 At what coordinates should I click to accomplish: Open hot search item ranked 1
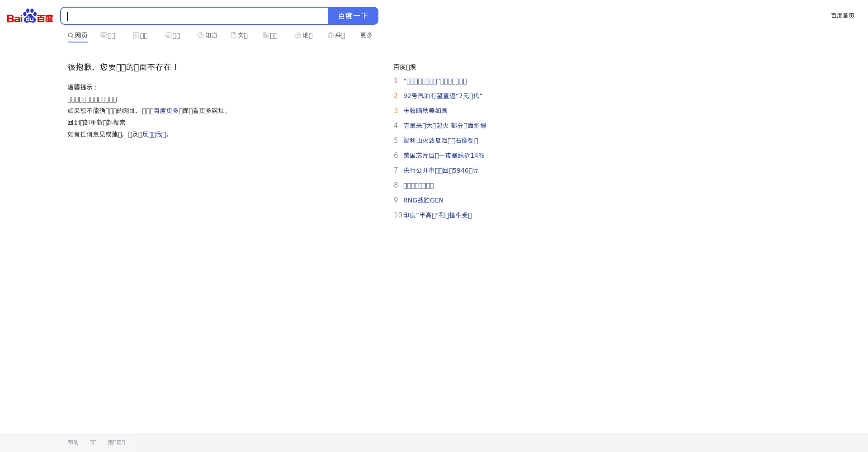coord(435,81)
